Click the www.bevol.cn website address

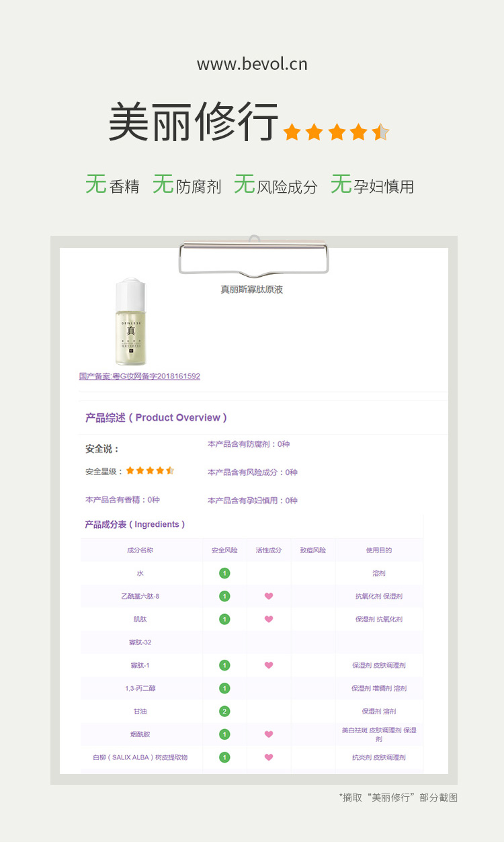(x=252, y=65)
